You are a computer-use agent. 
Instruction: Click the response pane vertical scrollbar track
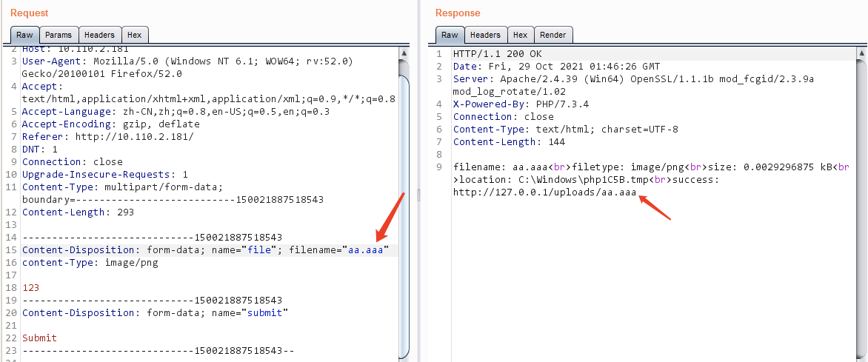click(861, 210)
